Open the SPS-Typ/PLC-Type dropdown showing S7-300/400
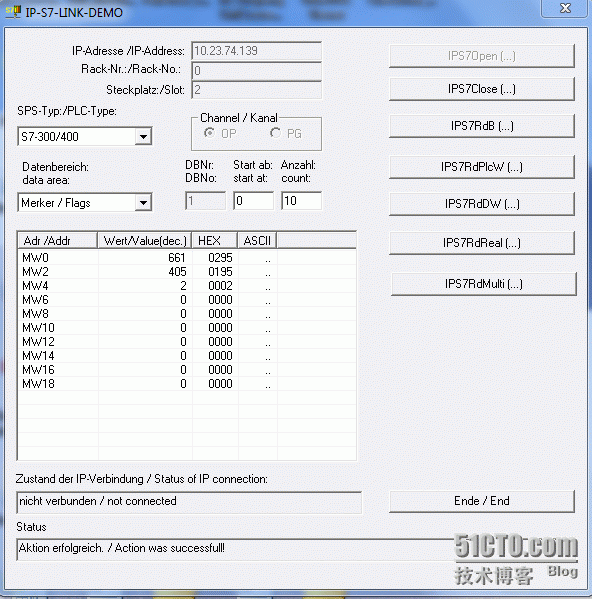Viewport: 592px width, 599px height. [85, 136]
